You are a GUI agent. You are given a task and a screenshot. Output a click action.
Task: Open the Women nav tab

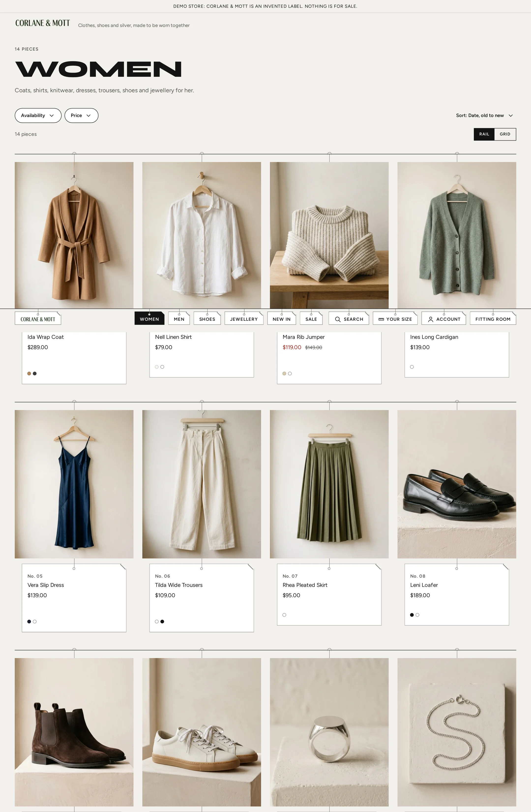[x=149, y=319]
